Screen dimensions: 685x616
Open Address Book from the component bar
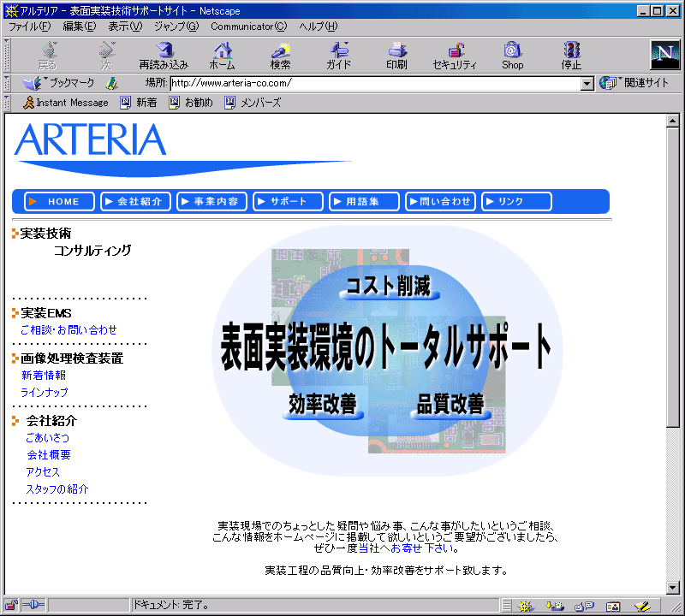[613, 606]
